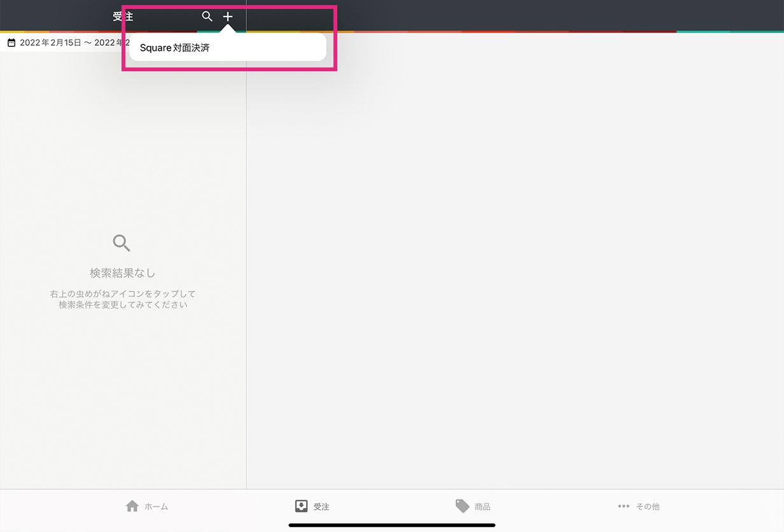Image resolution: width=784 pixels, height=532 pixels.
Task: Click the 受注 title in the header
Action: pyautogui.click(x=123, y=17)
